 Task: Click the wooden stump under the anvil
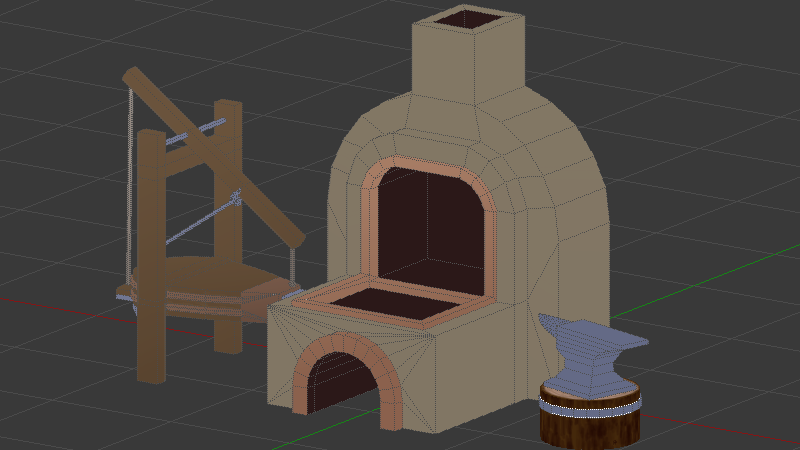click(x=589, y=424)
